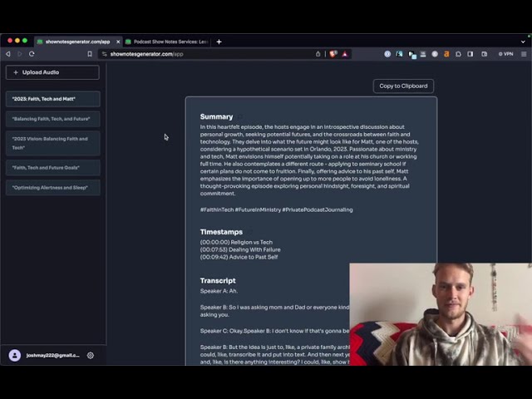The image size is (532, 399).
Task: Click the orange Amazon 'a' extension icon
Action: (446, 54)
